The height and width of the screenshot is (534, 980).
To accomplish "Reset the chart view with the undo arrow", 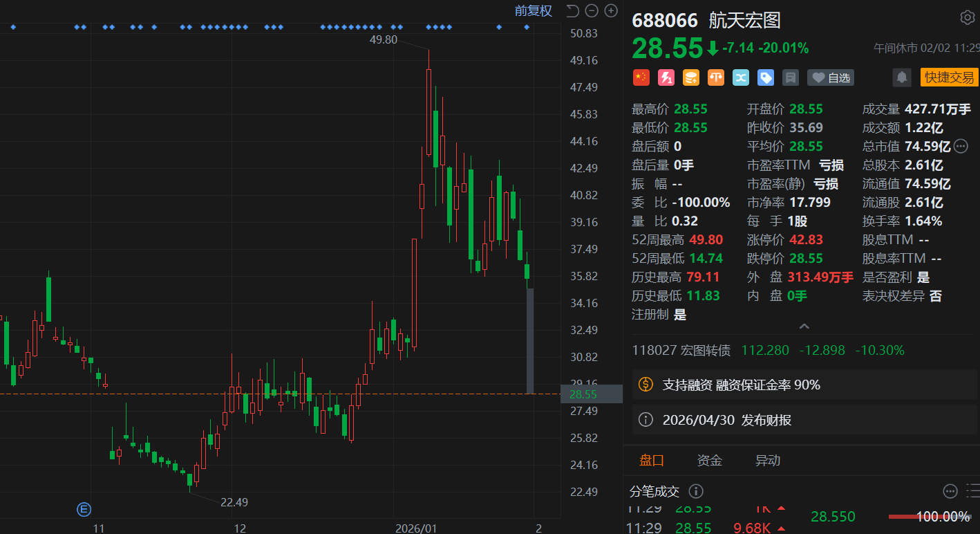I will (572, 10).
